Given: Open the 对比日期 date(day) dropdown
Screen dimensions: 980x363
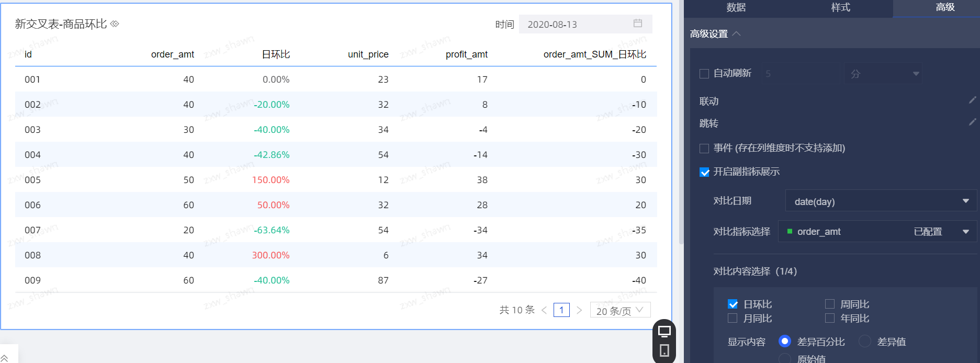Looking at the screenshot, I should click(x=881, y=201).
